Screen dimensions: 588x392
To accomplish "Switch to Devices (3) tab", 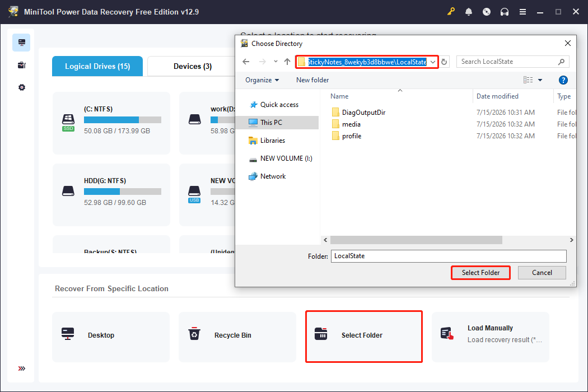I will (x=193, y=67).
